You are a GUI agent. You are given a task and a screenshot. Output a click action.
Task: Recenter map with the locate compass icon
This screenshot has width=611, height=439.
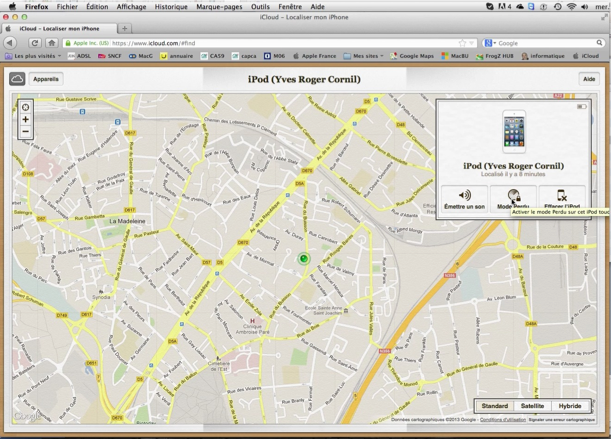click(x=26, y=107)
